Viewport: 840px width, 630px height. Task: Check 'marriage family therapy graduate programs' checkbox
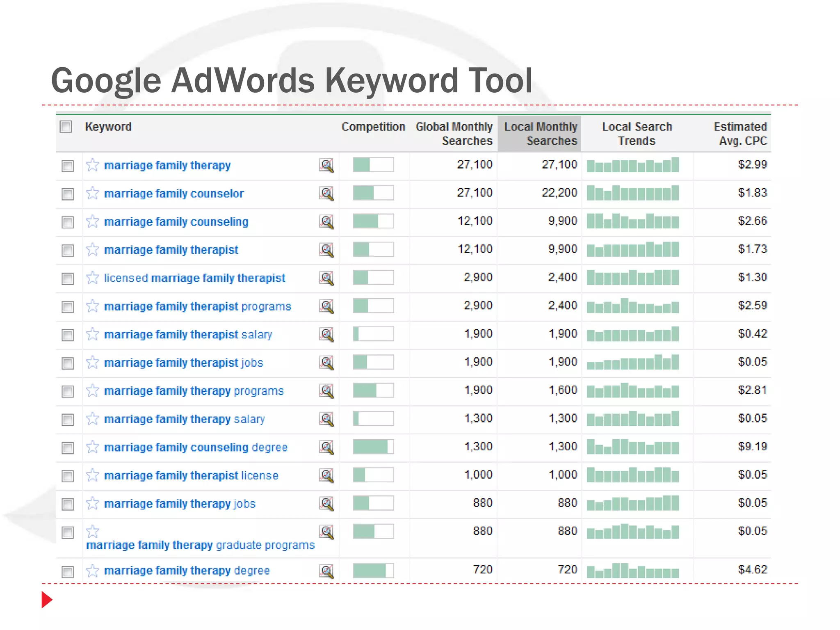68,532
